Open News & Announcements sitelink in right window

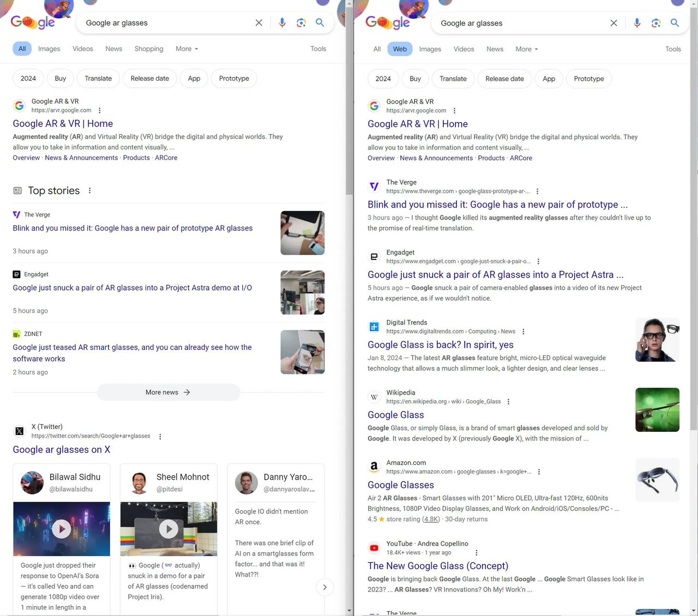[436, 158]
